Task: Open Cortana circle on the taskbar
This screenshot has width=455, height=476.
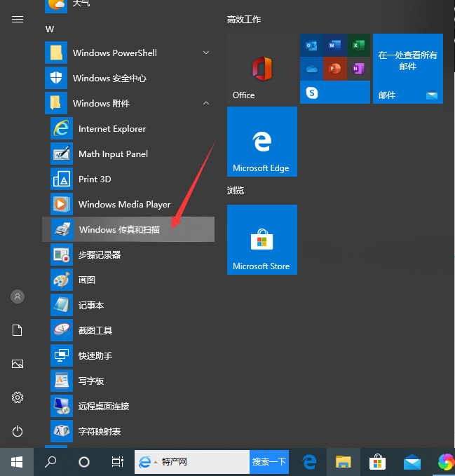Action: pos(84,462)
